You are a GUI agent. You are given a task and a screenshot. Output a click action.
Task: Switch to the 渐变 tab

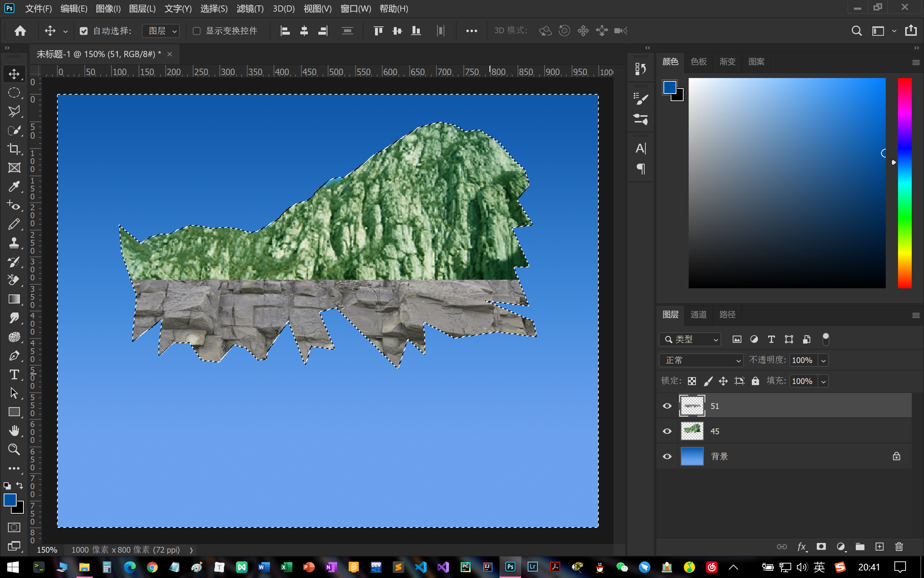click(x=727, y=61)
